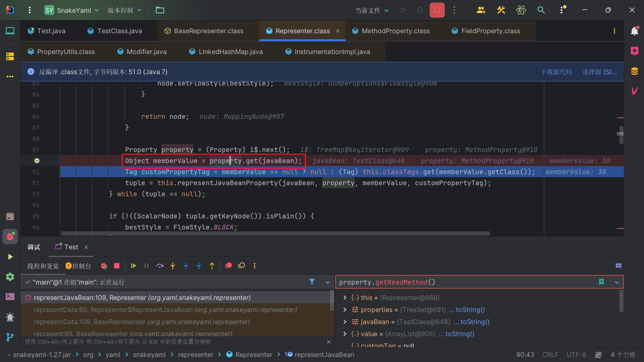The image size is (644, 362).
Task: Open the Run tool window icon
Action: (x=10, y=257)
